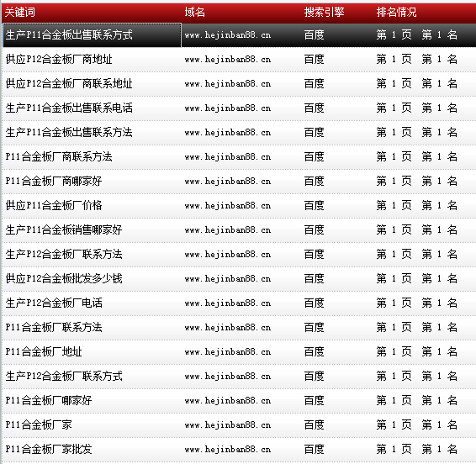Sort by the 关键词 column header
This screenshot has height=464, width=476.
20,13
